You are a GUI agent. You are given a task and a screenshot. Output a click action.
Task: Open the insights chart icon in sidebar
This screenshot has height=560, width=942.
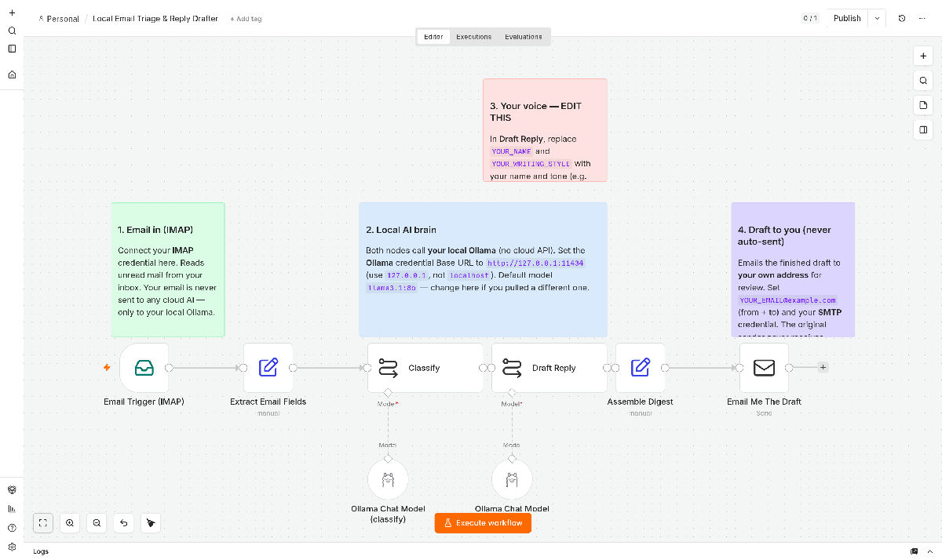[12, 508]
